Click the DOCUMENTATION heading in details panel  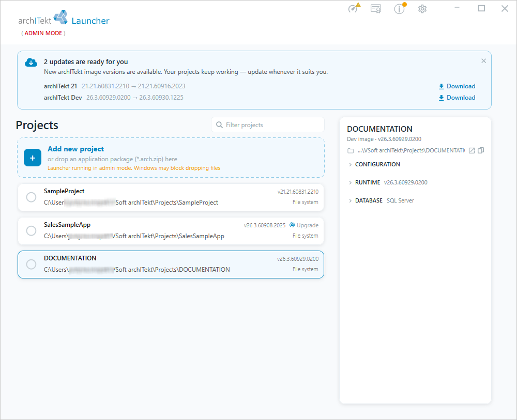[x=379, y=129]
